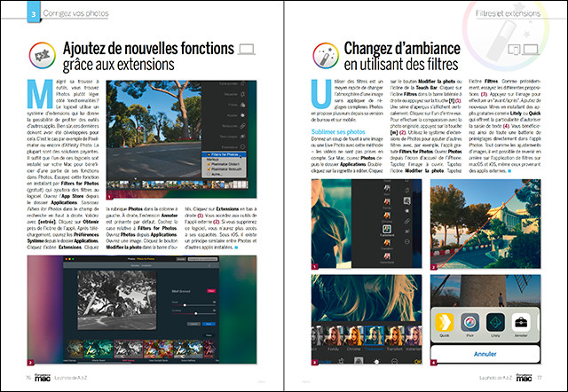Choose Pixelmator Retouch in extensions menu
The image size is (568, 392).
224,169
